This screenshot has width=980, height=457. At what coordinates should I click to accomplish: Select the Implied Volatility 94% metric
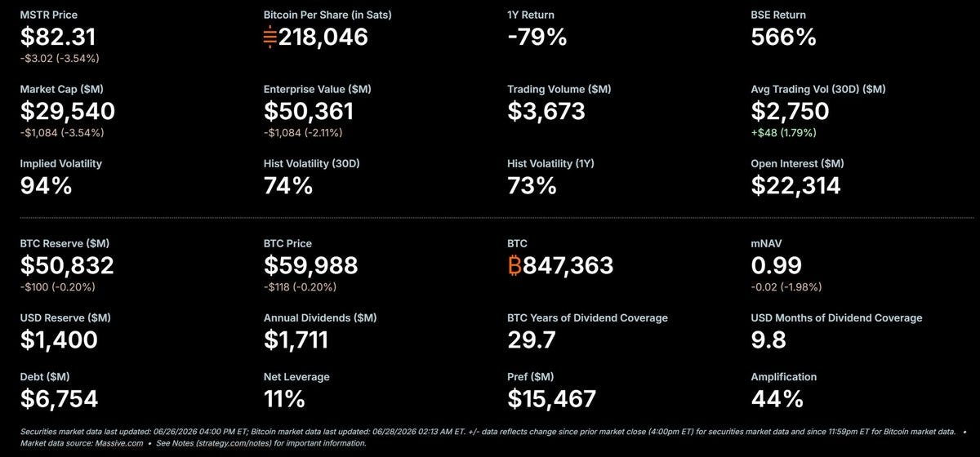(x=46, y=185)
